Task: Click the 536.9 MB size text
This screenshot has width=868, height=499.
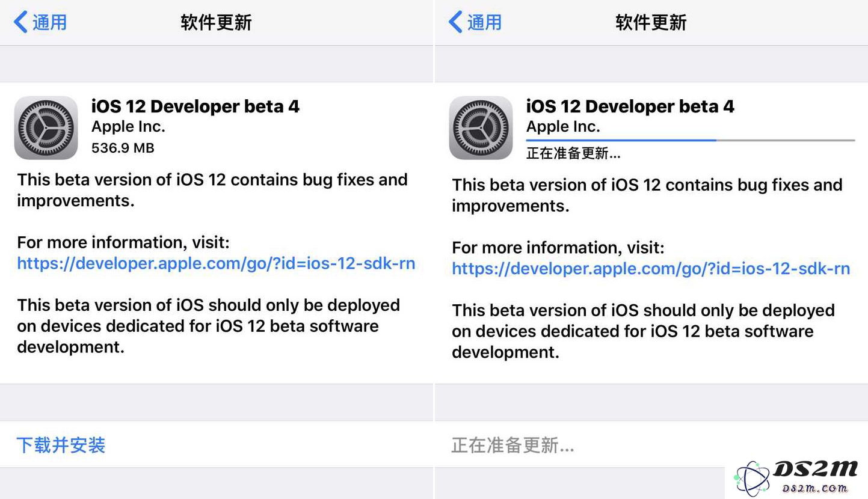Action: 123,147
